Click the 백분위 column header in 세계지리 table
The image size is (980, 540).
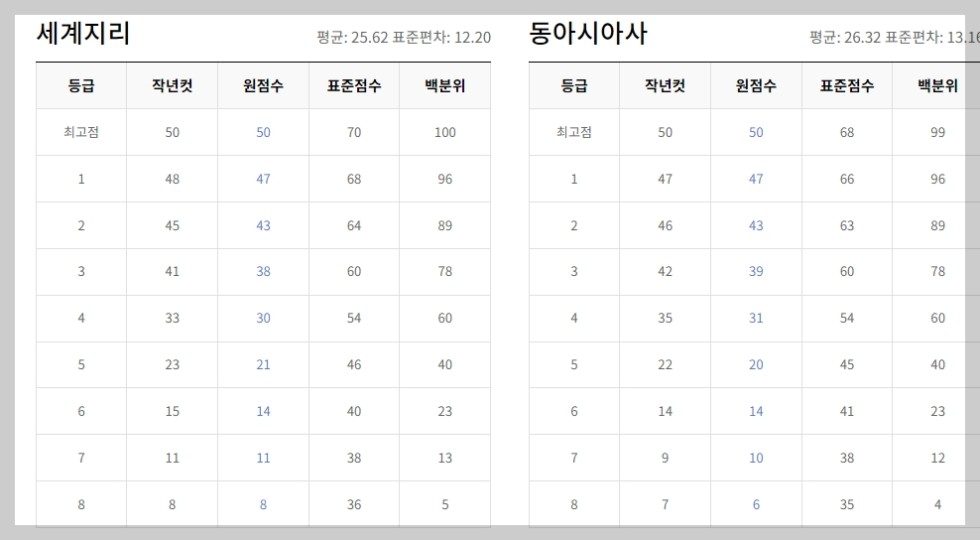445,85
